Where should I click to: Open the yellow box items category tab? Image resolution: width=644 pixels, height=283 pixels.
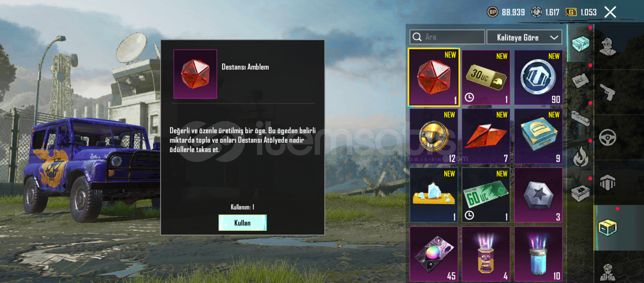[x=608, y=227]
